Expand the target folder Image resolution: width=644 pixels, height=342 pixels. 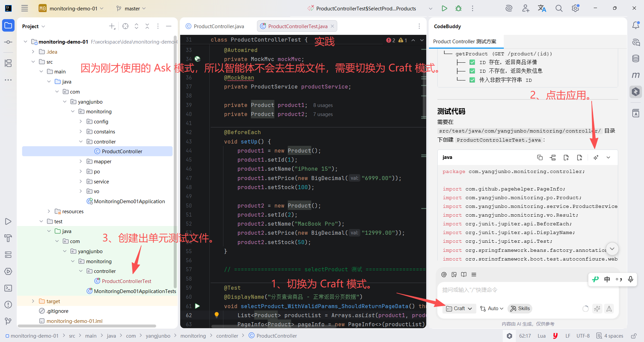click(x=33, y=301)
